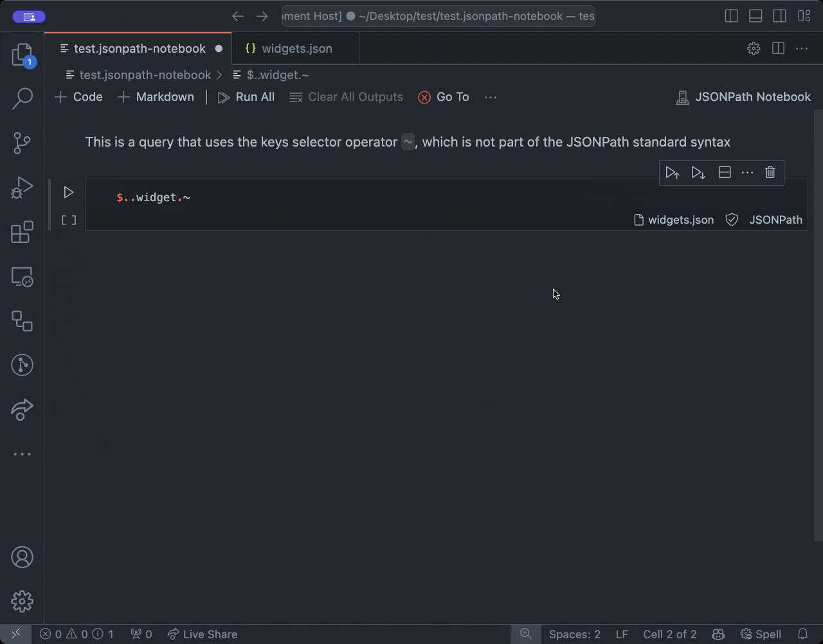Open Remote Explorer view
This screenshot has width=823, height=644.
tap(23, 277)
